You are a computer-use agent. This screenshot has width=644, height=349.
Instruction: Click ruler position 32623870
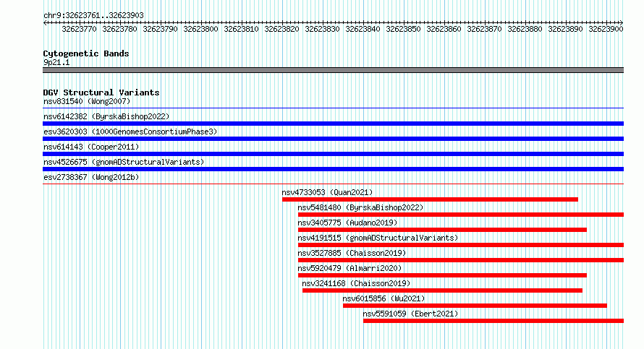click(x=485, y=29)
